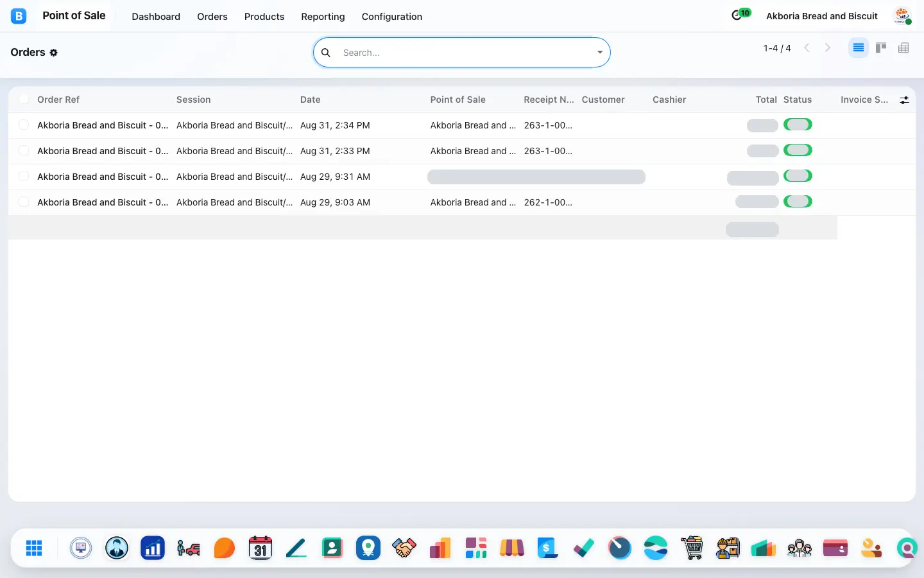Go to the previous page of orders

point(807,48)
